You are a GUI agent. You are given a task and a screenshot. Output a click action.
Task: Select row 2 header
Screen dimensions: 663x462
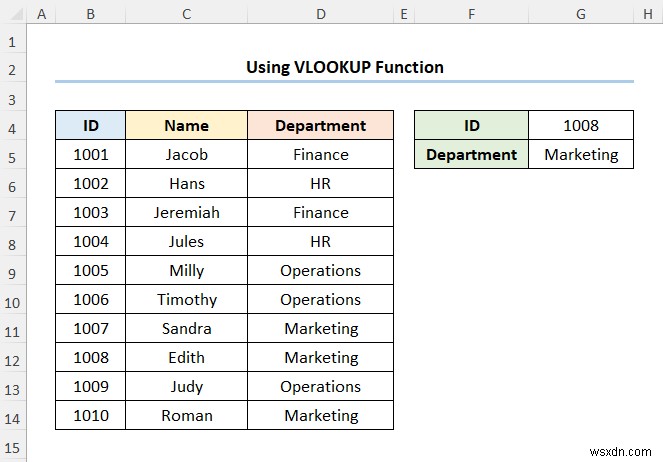coord(12,69)
